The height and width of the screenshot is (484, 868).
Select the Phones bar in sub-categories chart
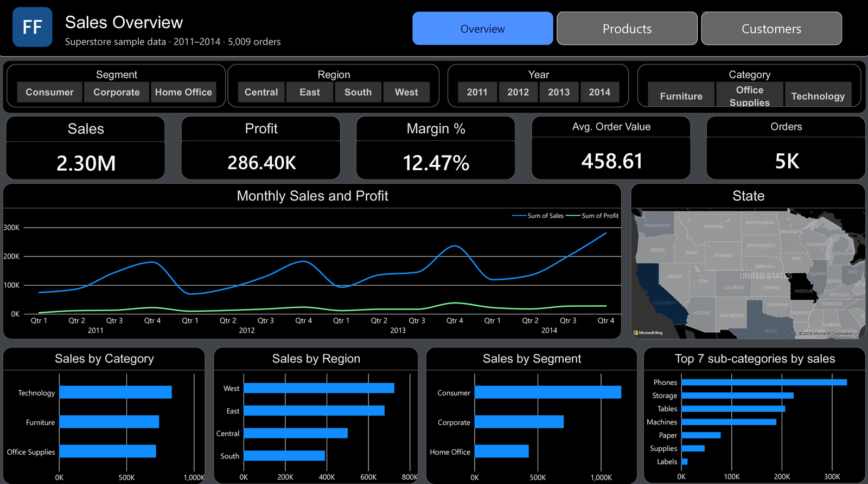tap(764, 382)
